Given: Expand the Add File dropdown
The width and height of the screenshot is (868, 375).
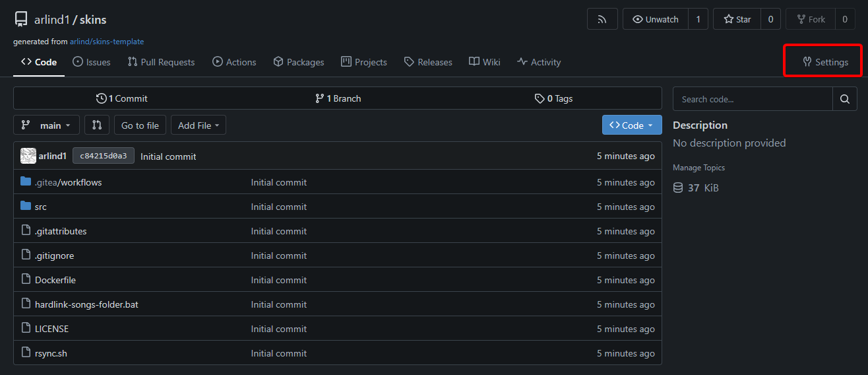Looking at the screenshot, I should pos(198,125).
